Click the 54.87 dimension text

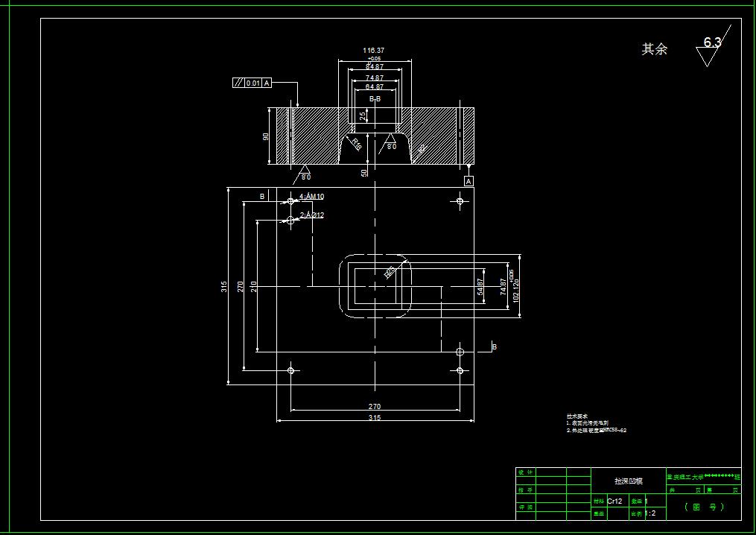[x=480, y=287]
